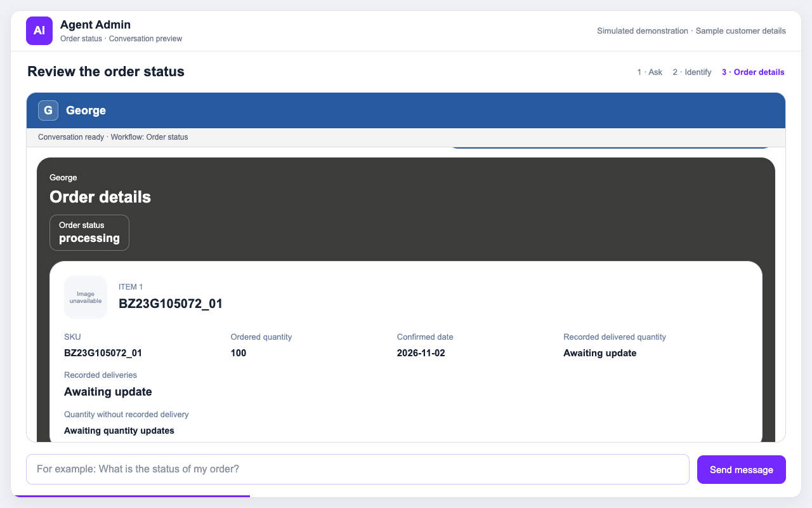812x508 pixels.
Task: Click 'Awaiting quantity updates' value
Action: click(119, 431)
